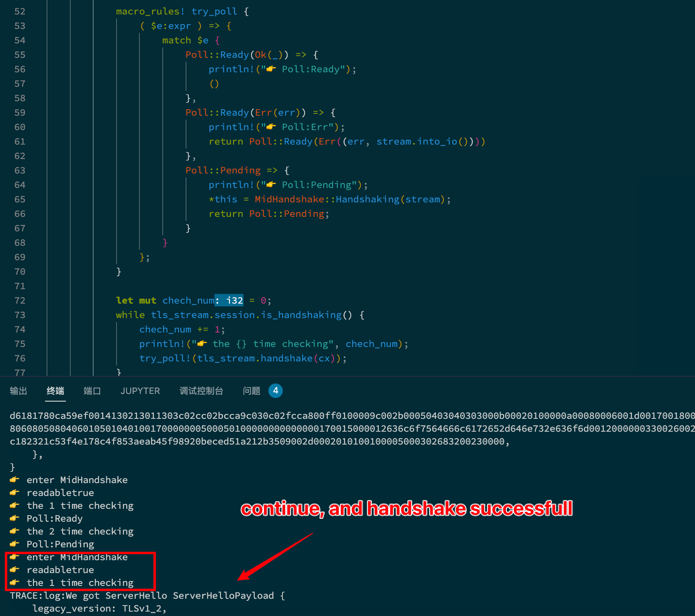Click the inlay type hint ': i32'

[x=229, y=300]
